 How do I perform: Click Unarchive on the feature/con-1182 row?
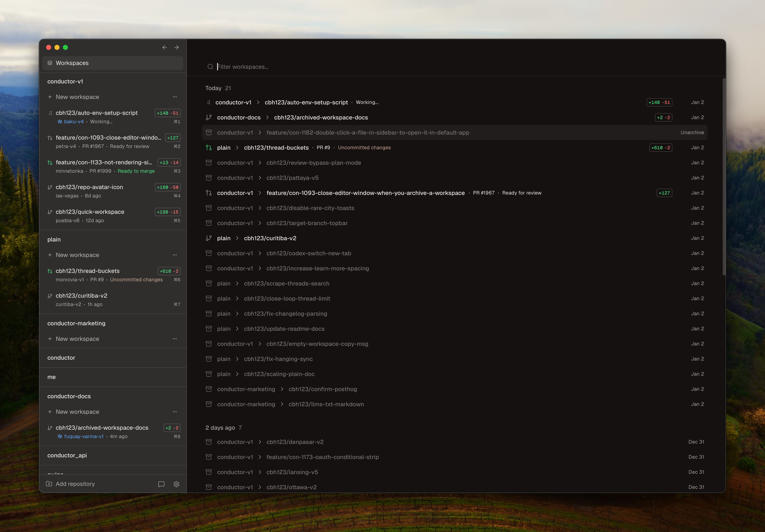(692, 132)
